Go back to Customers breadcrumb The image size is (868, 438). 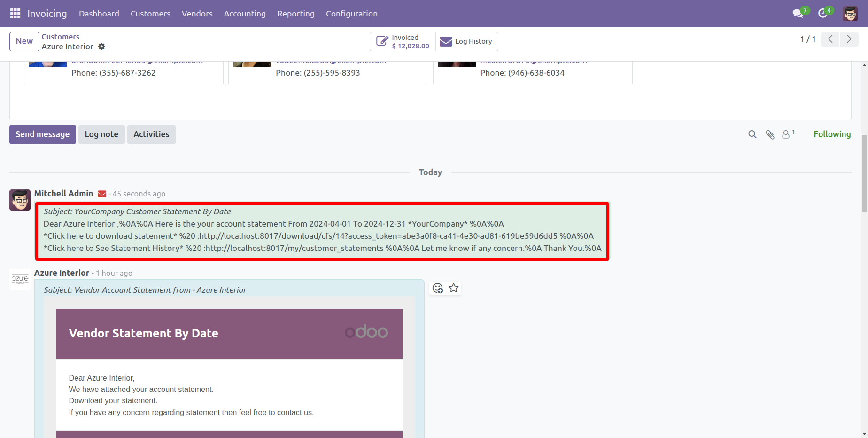pyautogui.click(x=61, y=37)
